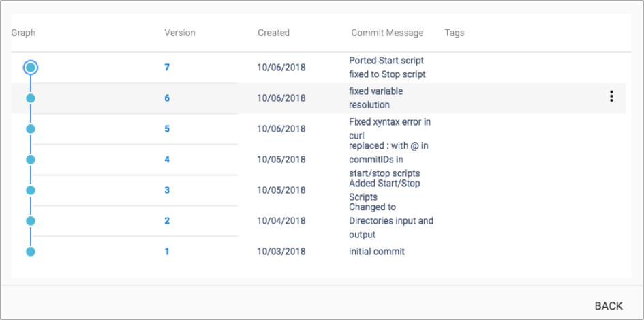This screenshot has height=320, width=644.
Task: Open version 2 link
Action: point(167,221)
